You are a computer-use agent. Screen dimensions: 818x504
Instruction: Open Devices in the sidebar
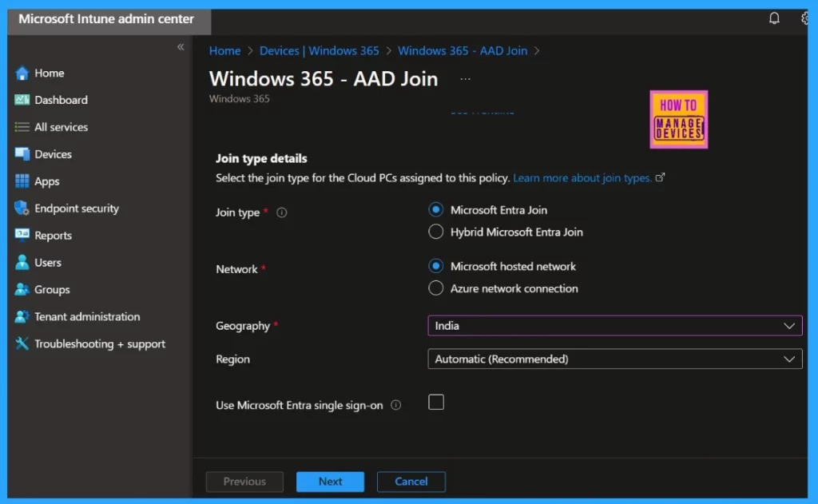click(53, 154)
